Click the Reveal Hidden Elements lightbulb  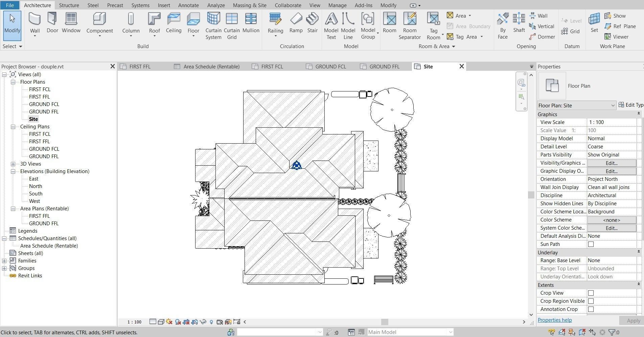click(211, 322)
